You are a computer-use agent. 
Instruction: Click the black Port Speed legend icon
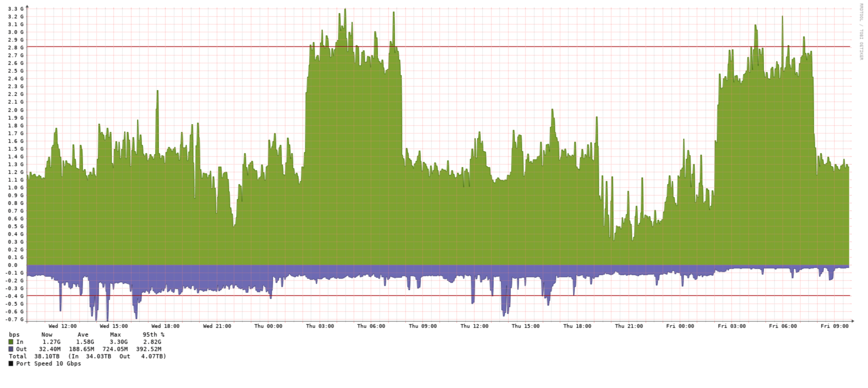point(10,363)
